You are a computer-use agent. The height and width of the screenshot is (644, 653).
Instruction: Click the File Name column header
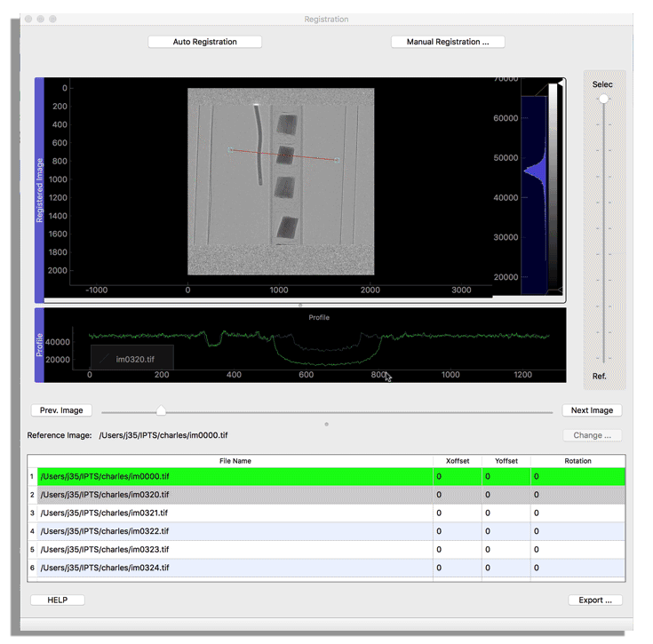pyautogui.click(x=235, y=461)
